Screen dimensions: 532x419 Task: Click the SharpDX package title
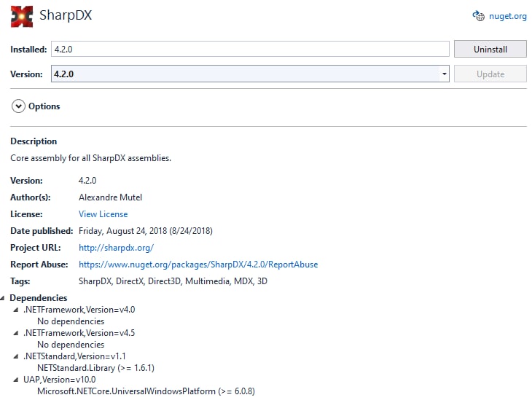[66, 15]
